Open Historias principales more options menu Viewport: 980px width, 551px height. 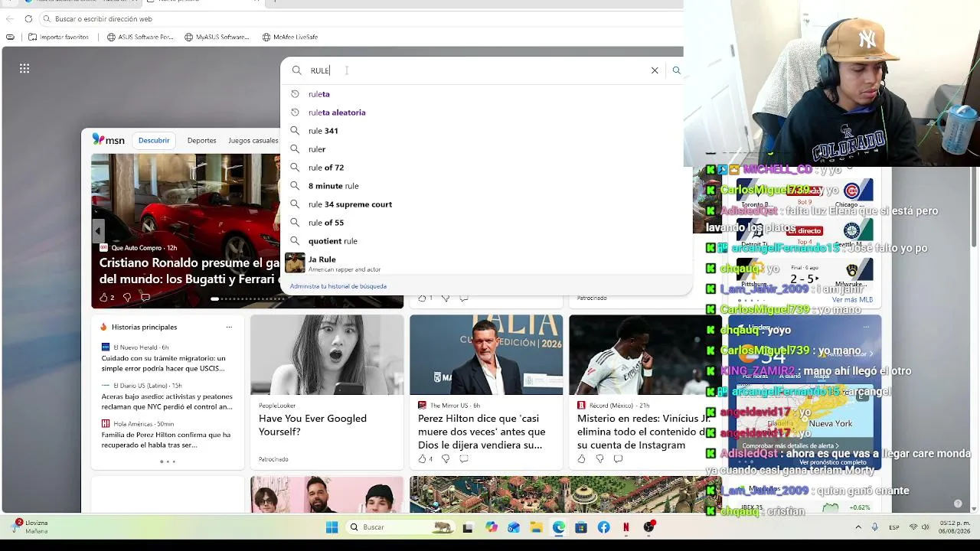pyautogui.click(x=229, y=327)
